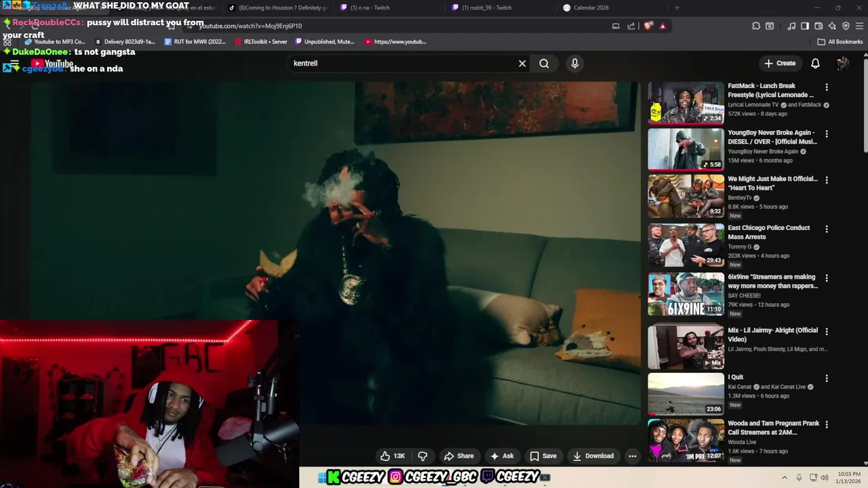Screen dimensions: 868x488
Task: Open the taskbar clock showing 10:03 PM
Action: pos(849,477)
